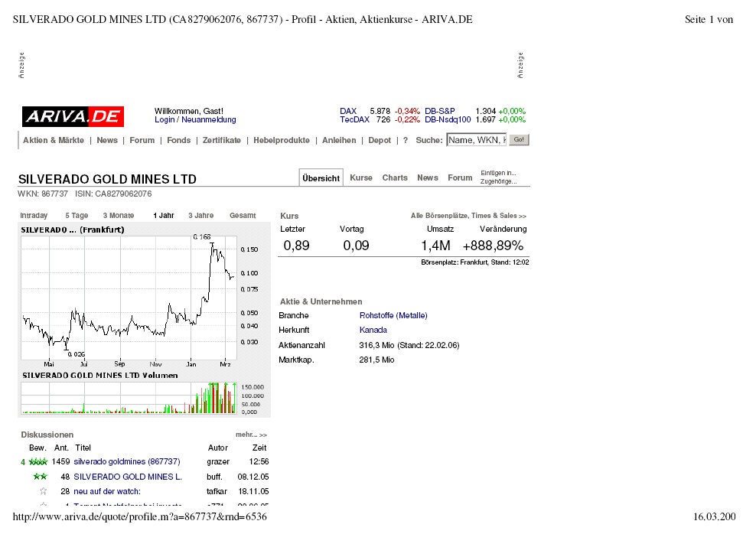756x534 pixels.
Task: Click the Börsenplatz: Frankfurt, Stand: 12:02 note
Action: click(475, 262)
